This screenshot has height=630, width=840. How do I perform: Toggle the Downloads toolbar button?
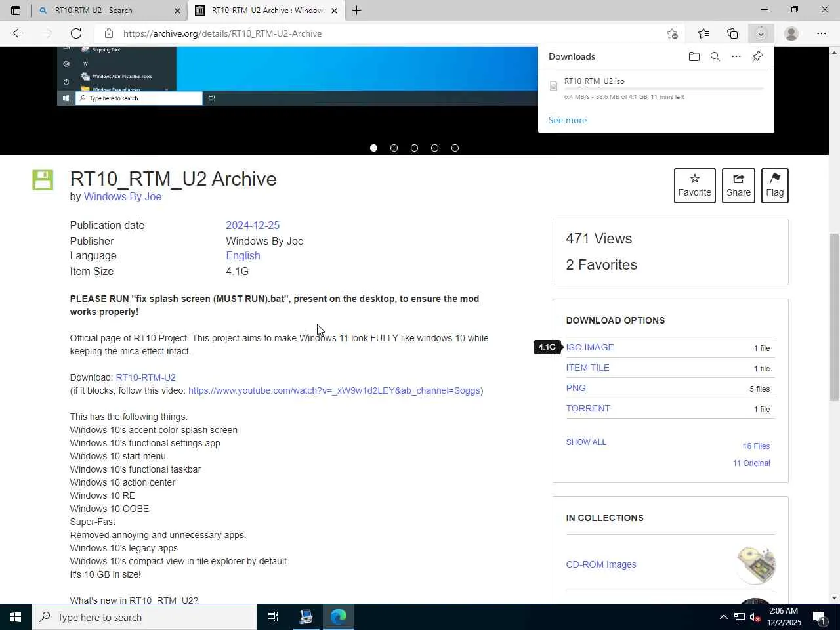(x=761, y=33)
